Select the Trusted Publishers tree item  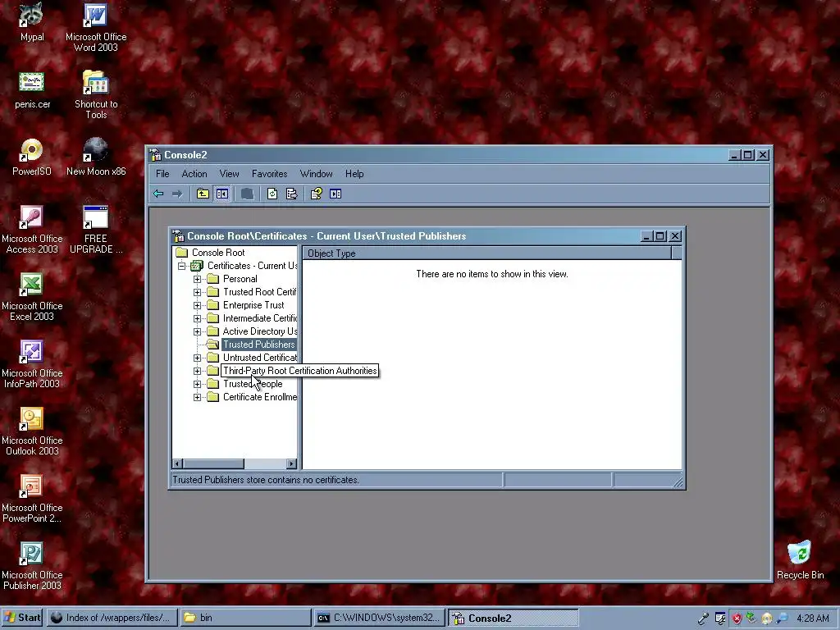coord(258,345)
